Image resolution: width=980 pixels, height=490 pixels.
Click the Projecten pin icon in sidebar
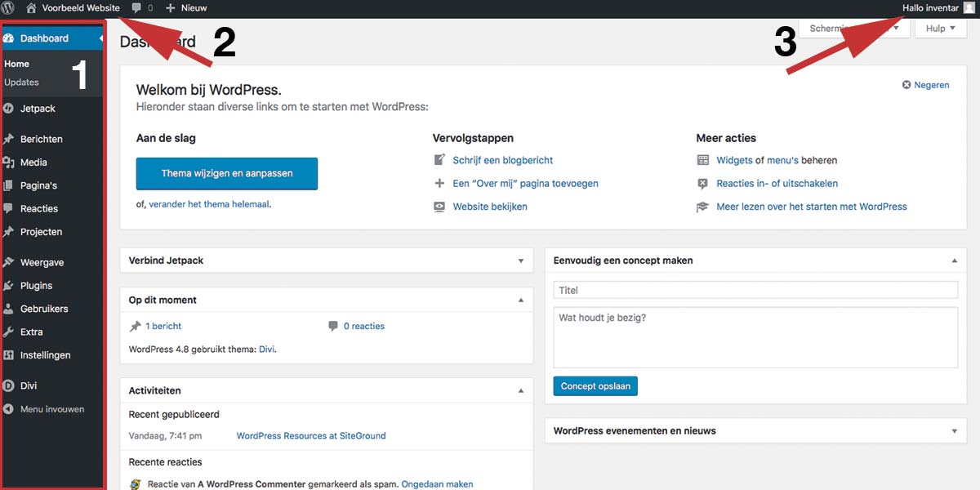[10, 232]
